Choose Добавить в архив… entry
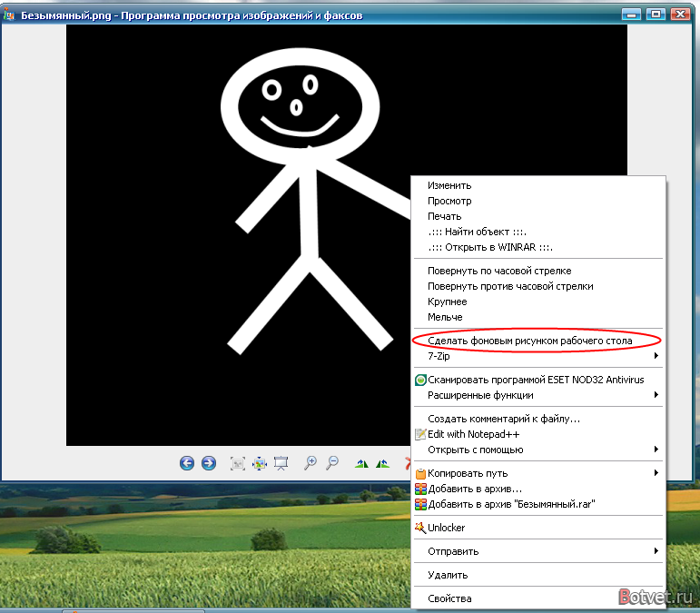The image size is (700, 613). point(538,489)
